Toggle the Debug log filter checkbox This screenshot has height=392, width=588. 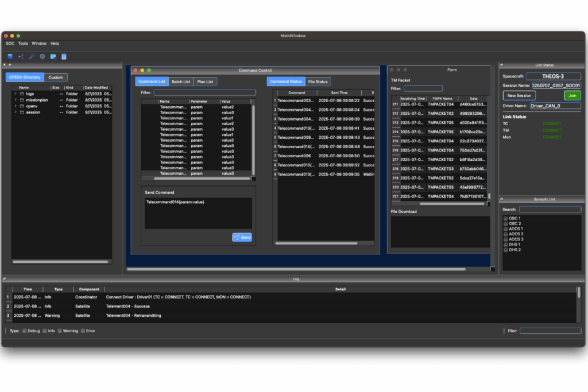click(x=24, y=331)
